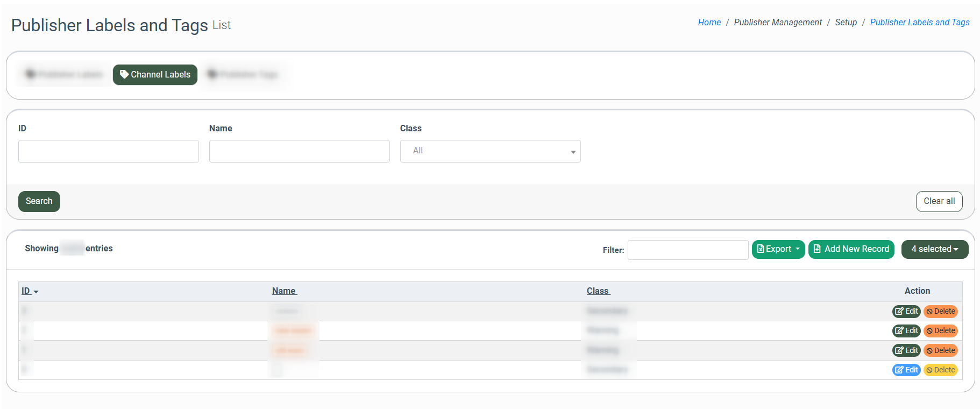The width and height of the screenshot is (980, 409).
Task: Click Edit button in first table row
Action: pyautogui.click(x=906, y=312)
